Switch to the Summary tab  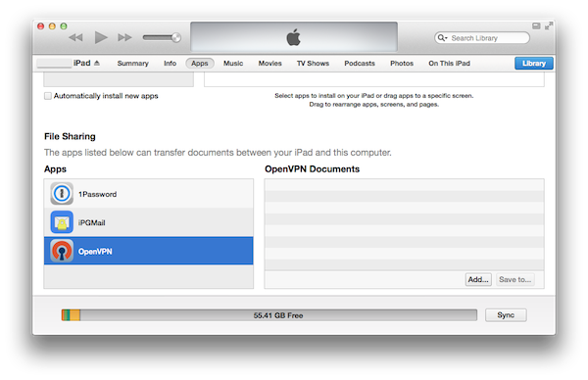pos(132,64)
